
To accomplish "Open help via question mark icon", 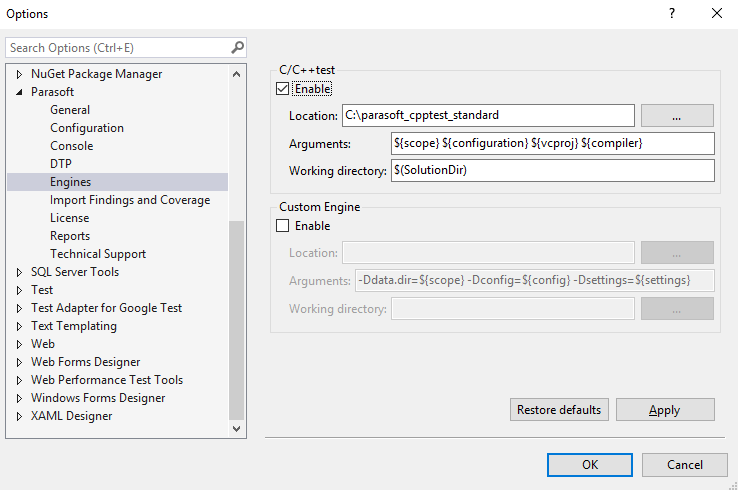I will (x=672, y=13).
